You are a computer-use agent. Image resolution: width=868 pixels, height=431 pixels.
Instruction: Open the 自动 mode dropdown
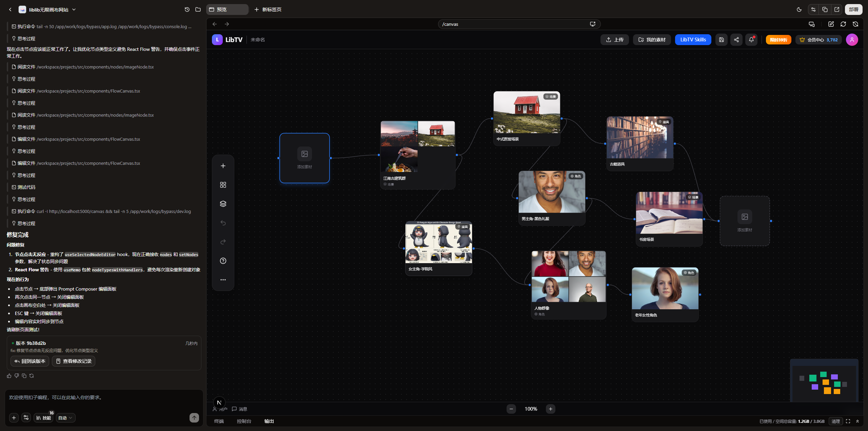click(65, 418)
